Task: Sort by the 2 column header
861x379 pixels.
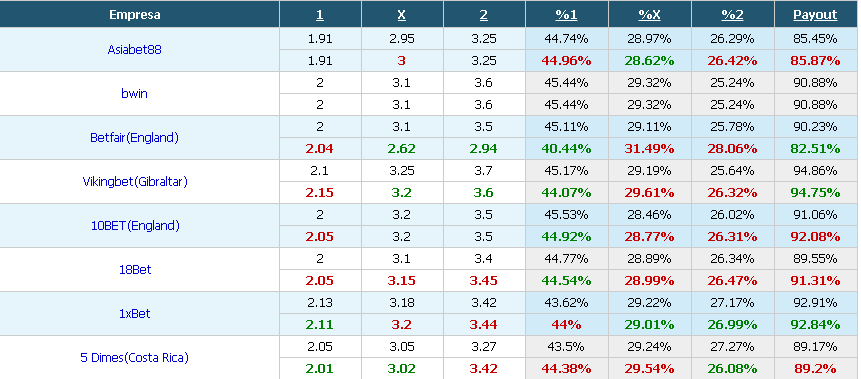Action: [483, 15]
